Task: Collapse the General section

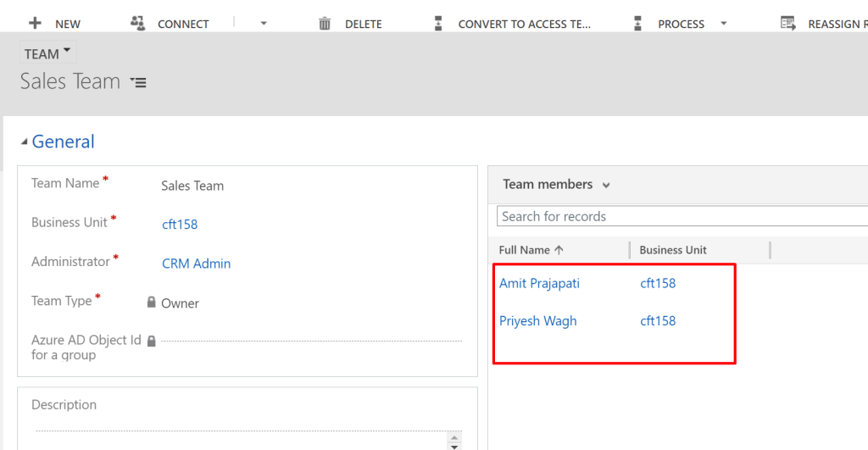Action: pyautogui.click(x=24, y=142)
